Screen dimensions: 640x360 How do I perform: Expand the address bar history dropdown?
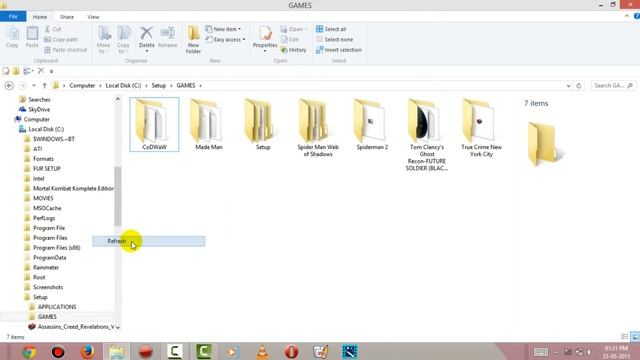coord(569,86)
